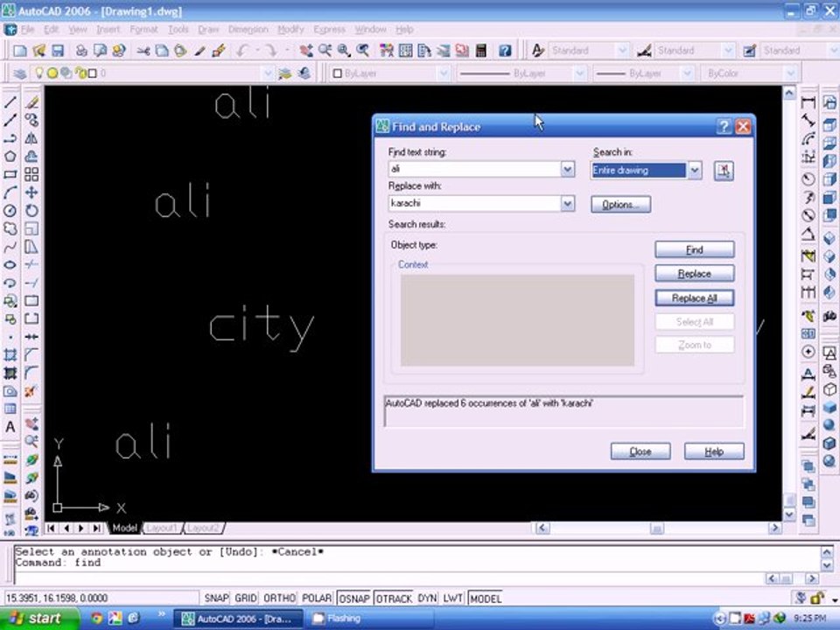This screenshot has width=840, height=630.
Task: Click the Undo arrow toolbar icon
Action: pos(242,51)
